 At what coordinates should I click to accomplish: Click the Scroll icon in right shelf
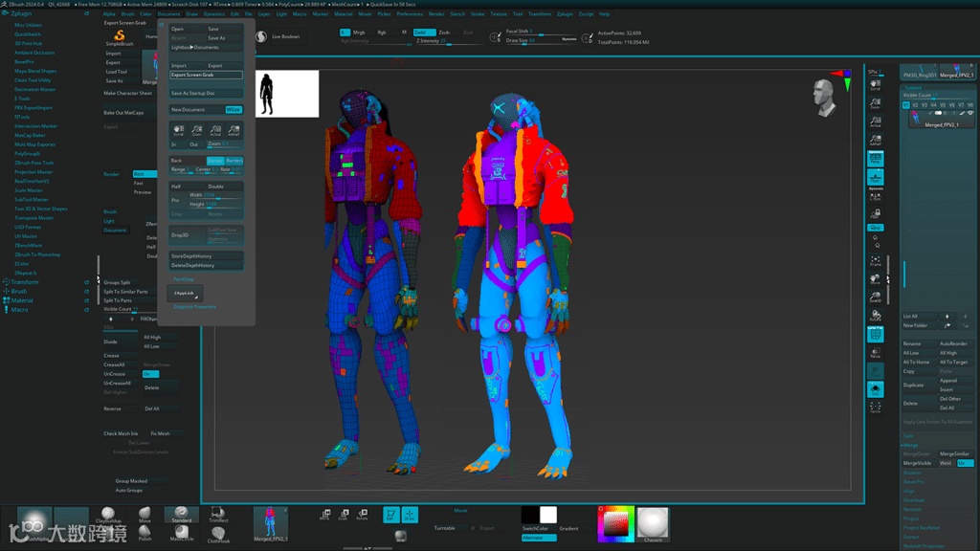[875, 85]
